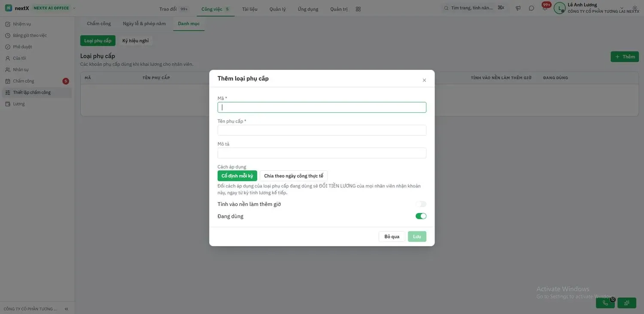
Task: Open the Trao đổi tab
Action: pos(173,9)
